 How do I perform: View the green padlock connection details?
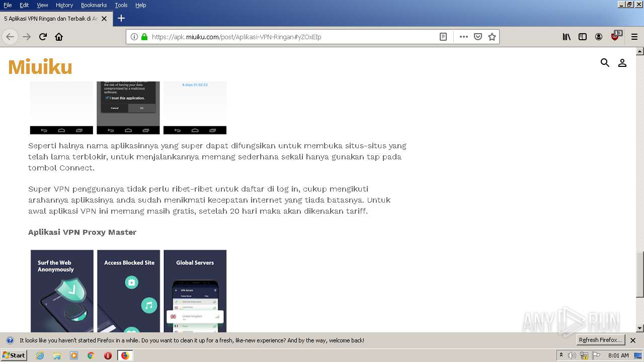pos(144,37)
